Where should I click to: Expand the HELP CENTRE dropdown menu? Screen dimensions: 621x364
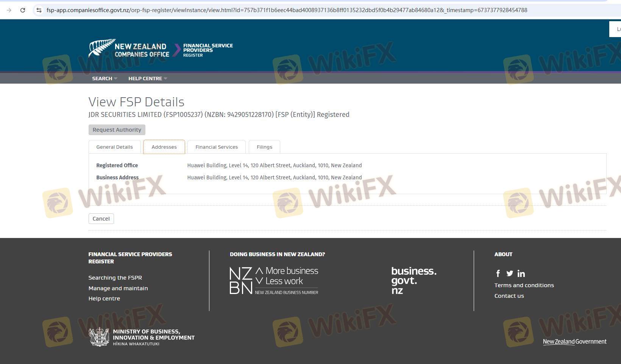pos(147,78)
